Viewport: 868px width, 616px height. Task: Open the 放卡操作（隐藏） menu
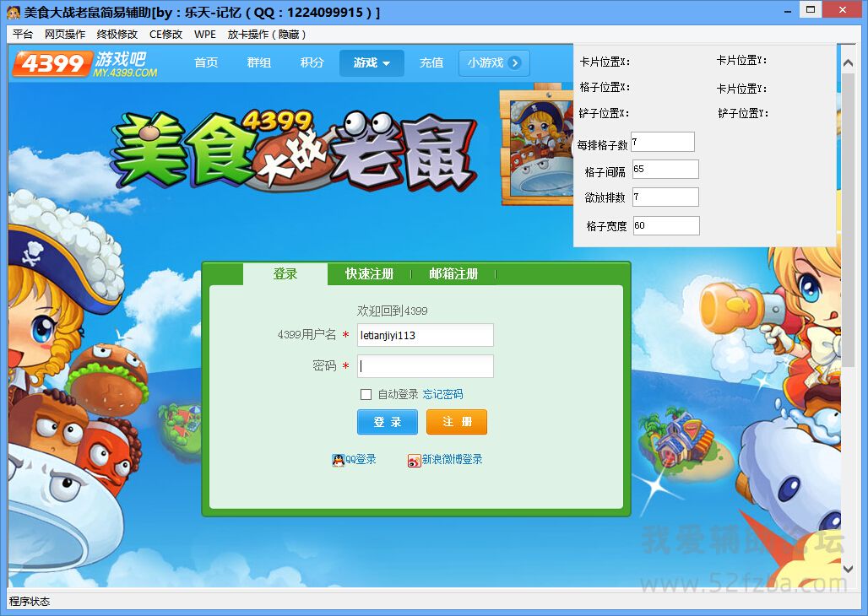coord(266,35)
